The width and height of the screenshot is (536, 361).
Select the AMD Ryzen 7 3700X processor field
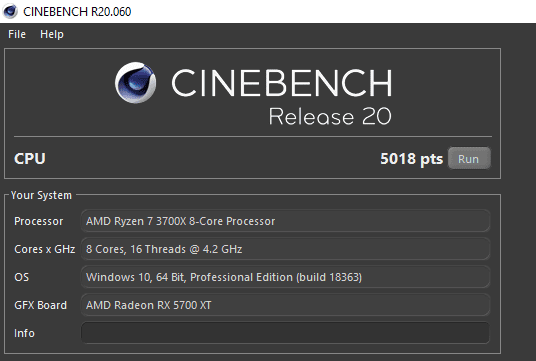(x=285, y=221)
